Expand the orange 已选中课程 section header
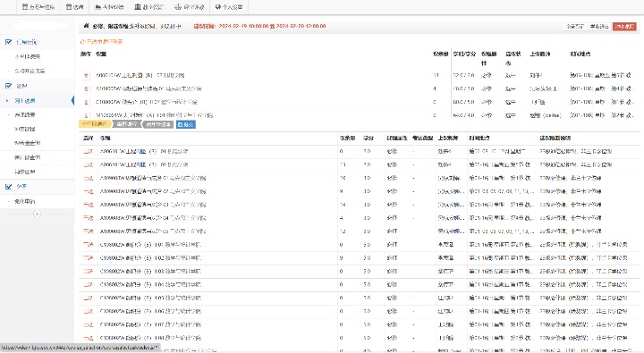This screenshot has width=644, height=353. (x=101, y=41)
